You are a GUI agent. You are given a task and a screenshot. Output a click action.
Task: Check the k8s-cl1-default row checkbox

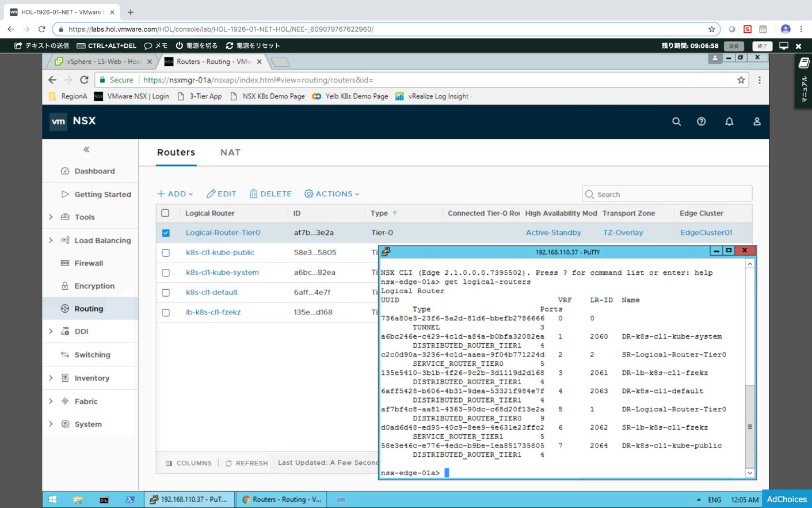(x=166, y=293)
